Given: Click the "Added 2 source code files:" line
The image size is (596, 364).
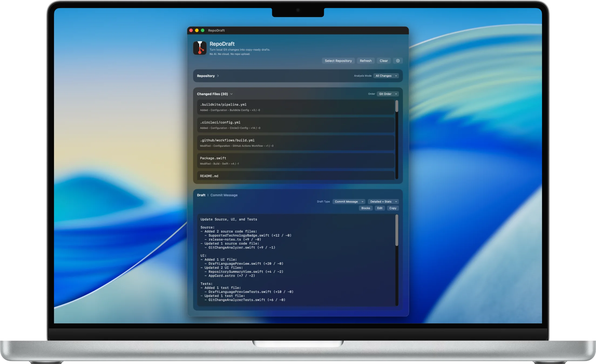Looking at the screenshot, I should (x=229, y=232).
